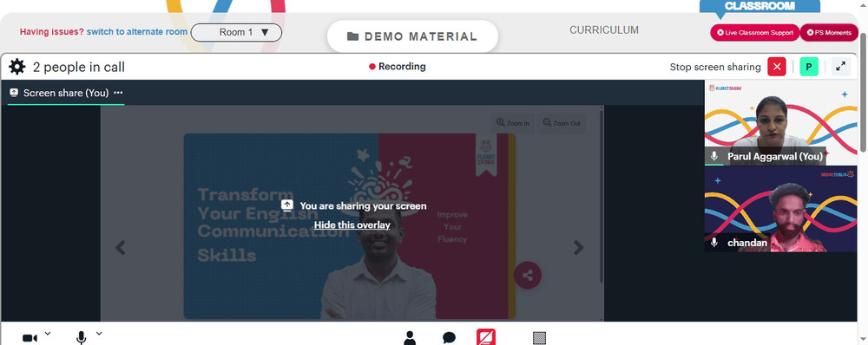
Task: Open the DEMO MATERIAL tab
Action: point(412,36)
